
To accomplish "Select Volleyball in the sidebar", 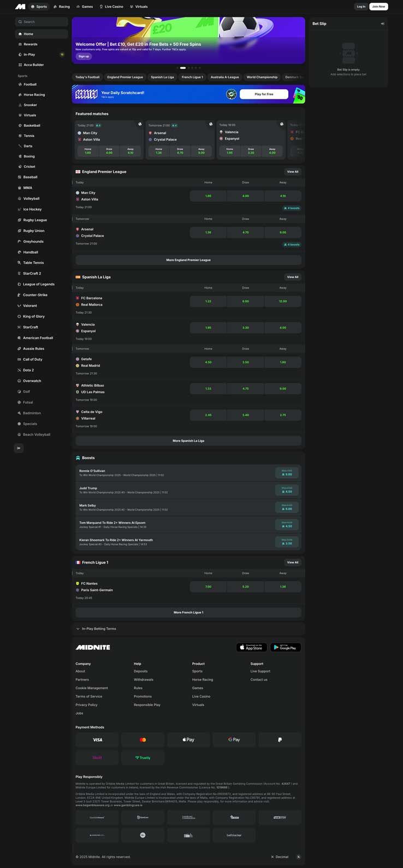I will [x=42, y=198].
